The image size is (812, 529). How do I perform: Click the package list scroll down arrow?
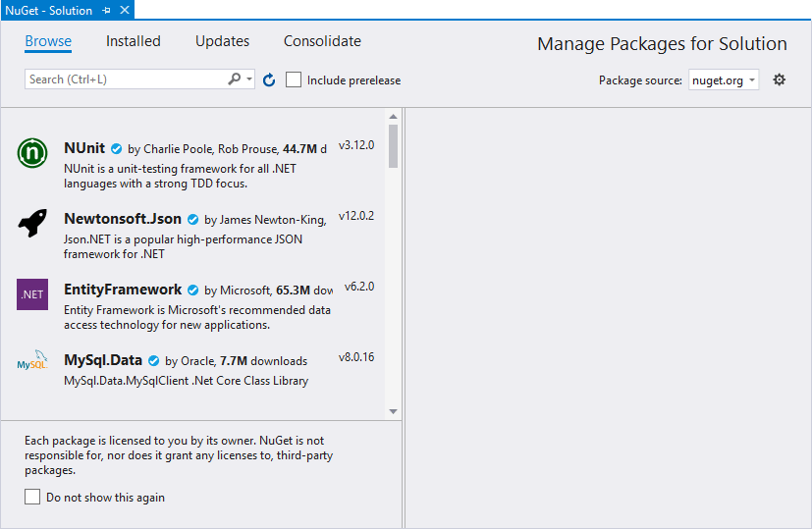393,411
